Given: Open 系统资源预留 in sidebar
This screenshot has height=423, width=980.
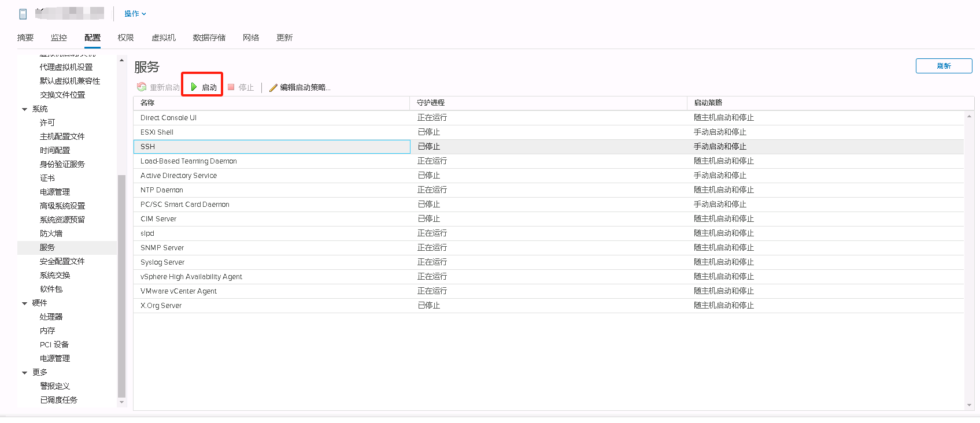Looking at the screenshot, I should (62, 220).
